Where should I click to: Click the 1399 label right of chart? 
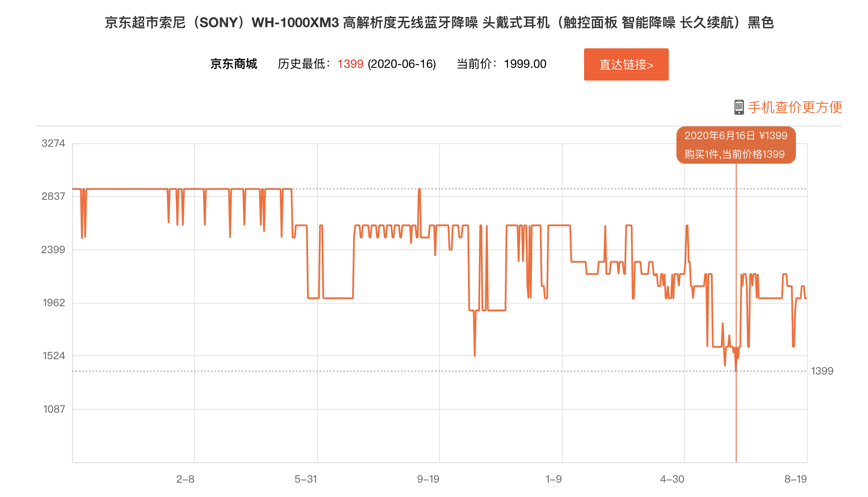coord(821,371)
